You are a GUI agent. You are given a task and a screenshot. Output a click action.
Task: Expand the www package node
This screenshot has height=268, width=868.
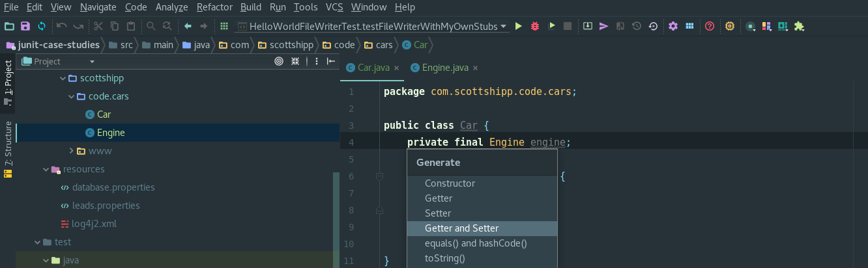pyautogui.click(x=72, y=151)
